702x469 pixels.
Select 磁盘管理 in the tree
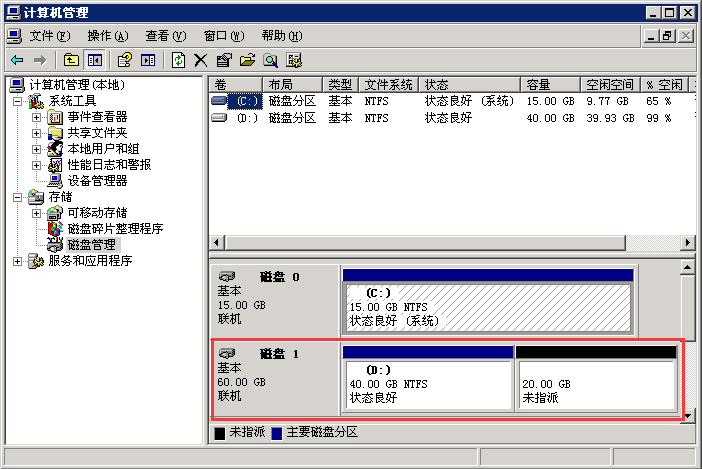point(91,245)
